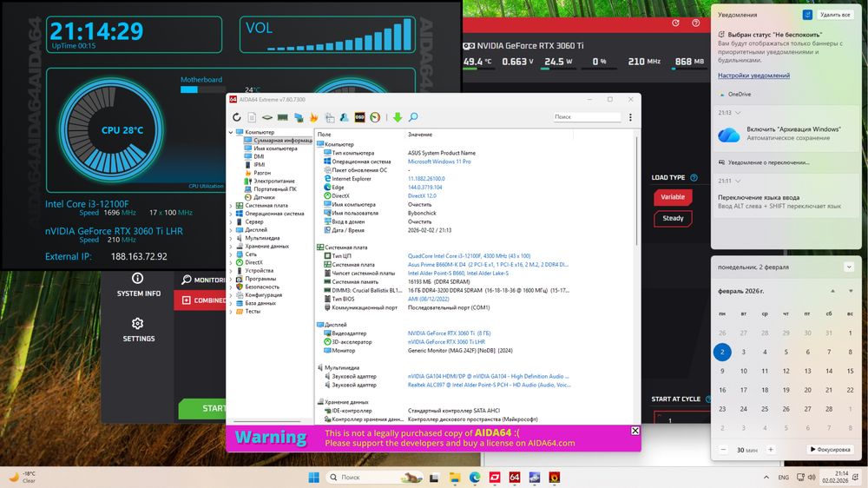
Task: Expand the Операционная система tree node
Action: [231, 214]
